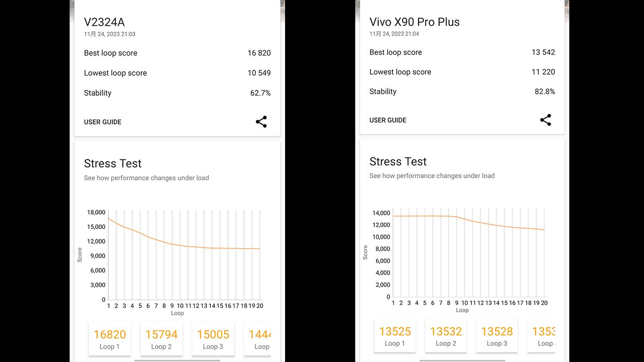Select the Loop 1 card showing 13525
This screenshot has height=362, width=644.
point(395,336)
